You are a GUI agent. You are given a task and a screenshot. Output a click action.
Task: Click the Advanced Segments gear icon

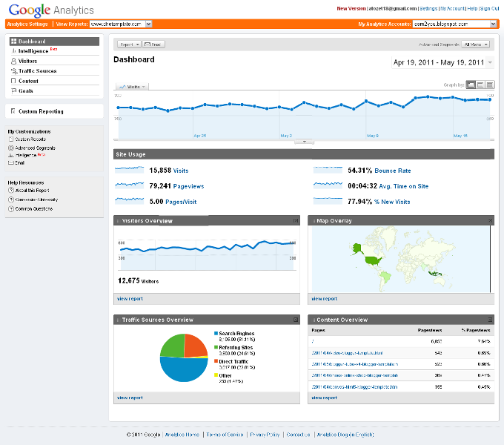[x=11, y=148]
